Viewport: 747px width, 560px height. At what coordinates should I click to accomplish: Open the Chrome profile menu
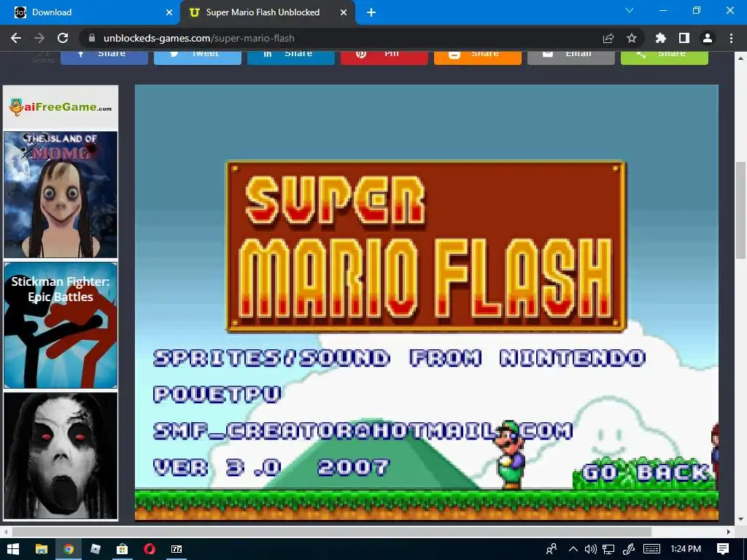(x=708, y=38)
